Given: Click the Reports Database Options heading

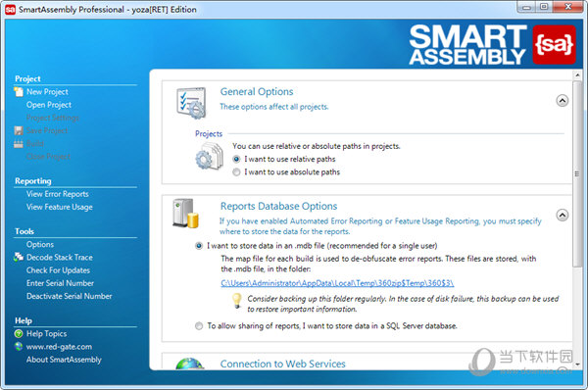Looking at the screenshot, I should [278, 206].
